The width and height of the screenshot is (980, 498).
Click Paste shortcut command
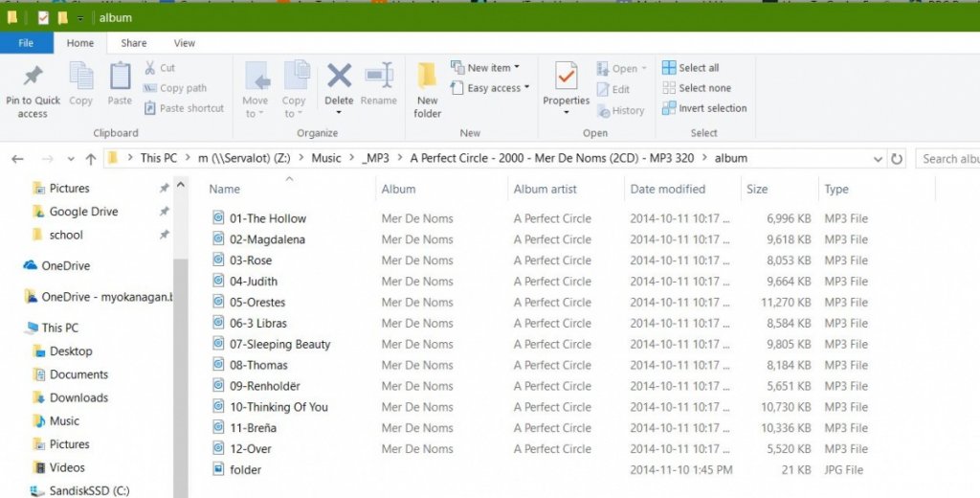click(185, 108)
